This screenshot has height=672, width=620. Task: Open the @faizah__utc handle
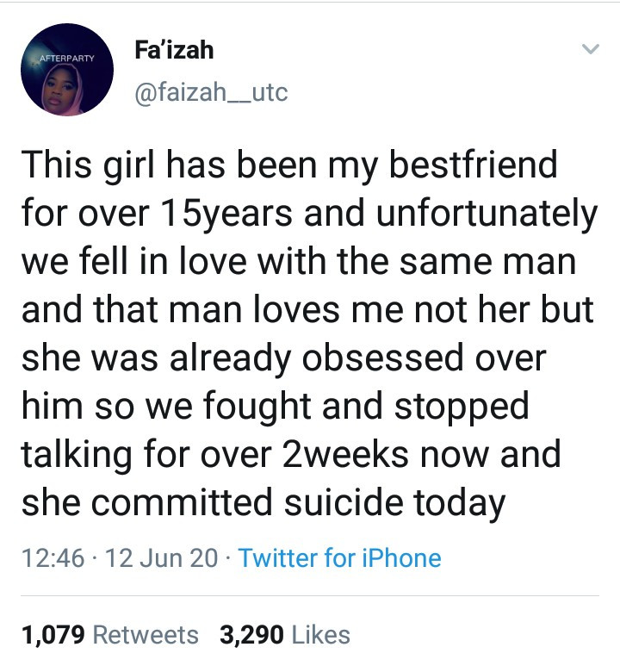tap(211, 92)
